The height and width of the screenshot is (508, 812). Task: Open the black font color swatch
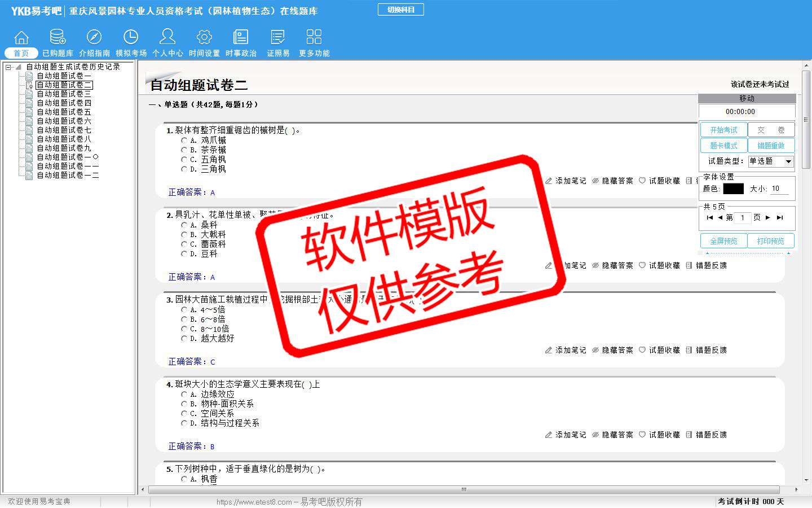733,189
